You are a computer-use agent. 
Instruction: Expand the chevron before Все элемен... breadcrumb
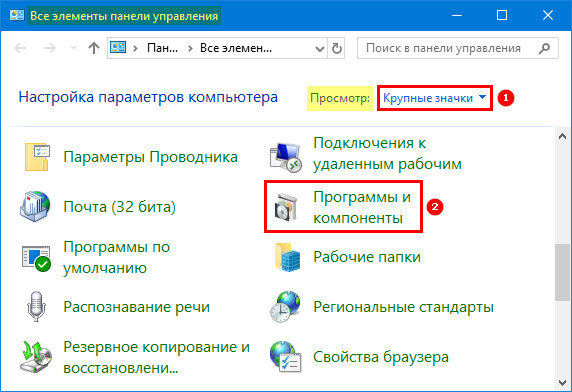(x=190, y=48)
